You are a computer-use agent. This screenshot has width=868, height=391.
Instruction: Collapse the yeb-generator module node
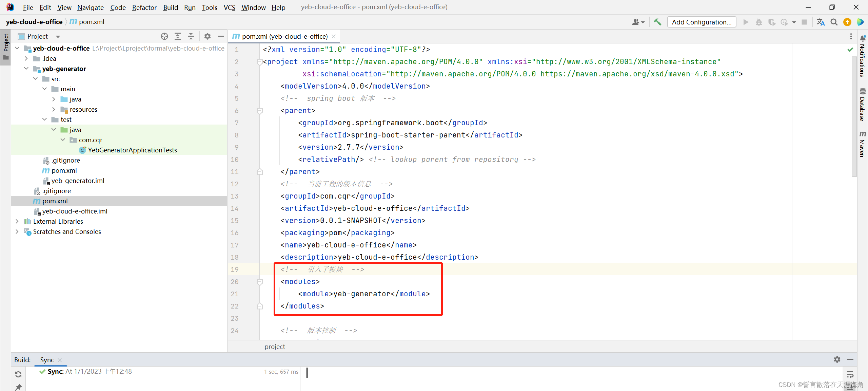26,69
